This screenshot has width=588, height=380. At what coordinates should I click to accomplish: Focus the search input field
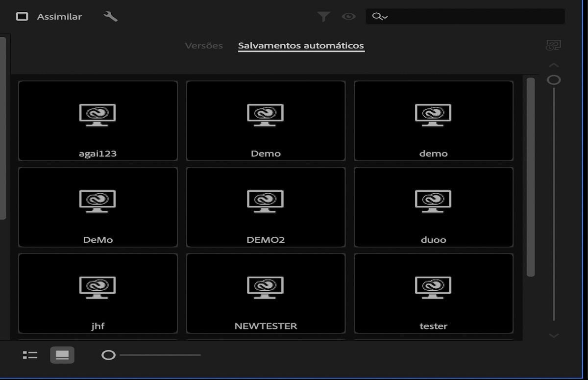coord(465,17)
